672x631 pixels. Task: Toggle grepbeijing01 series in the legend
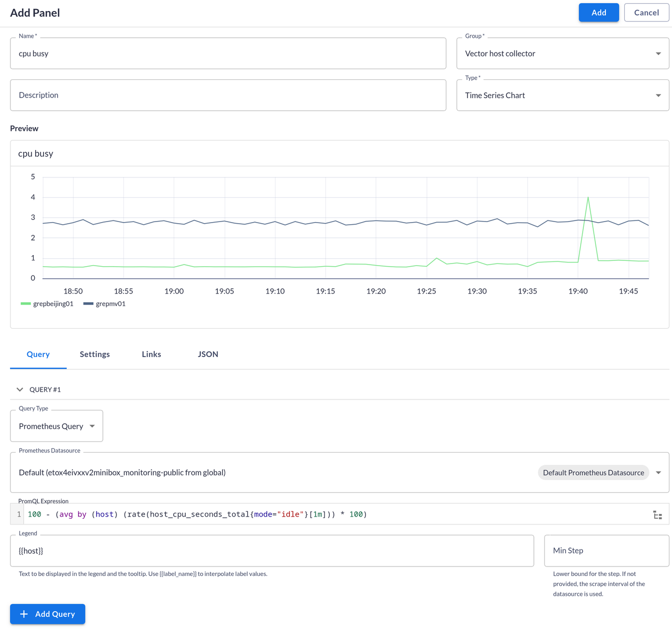47,304
